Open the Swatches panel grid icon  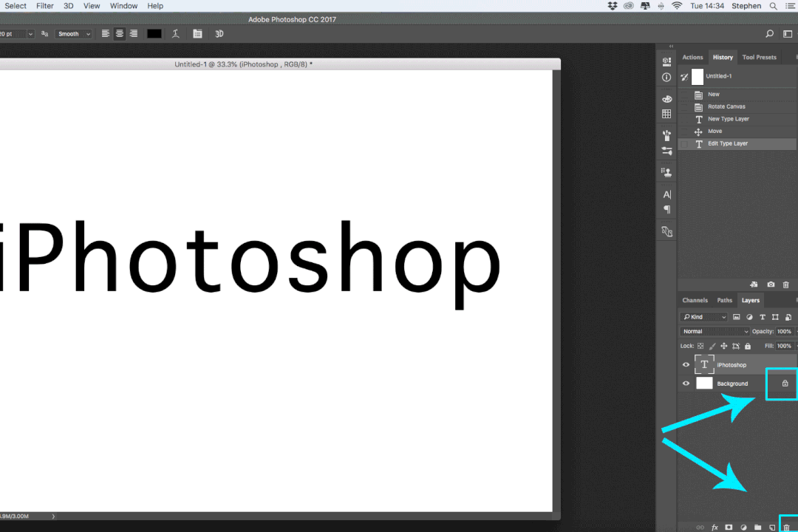point(666,114)
